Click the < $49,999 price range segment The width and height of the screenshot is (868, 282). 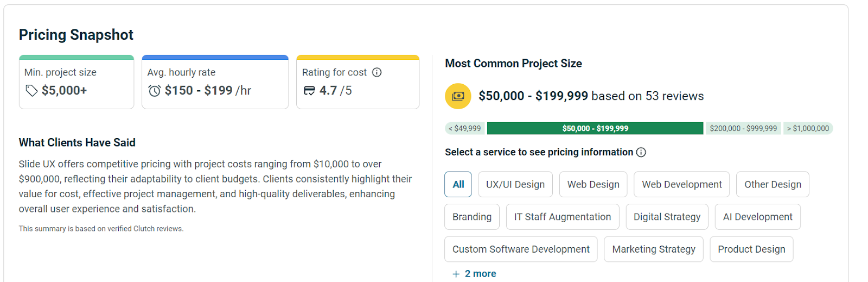coord(465,128)
